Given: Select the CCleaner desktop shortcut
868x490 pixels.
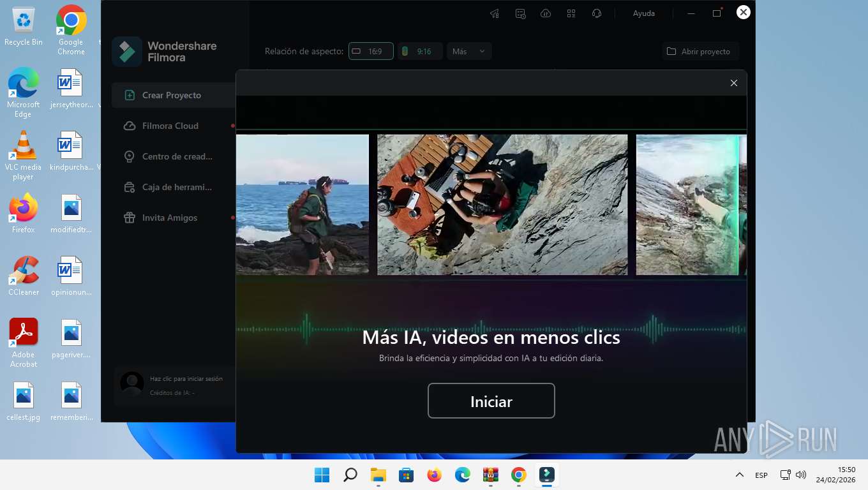Looking at the screenshot, I should 24,276.
